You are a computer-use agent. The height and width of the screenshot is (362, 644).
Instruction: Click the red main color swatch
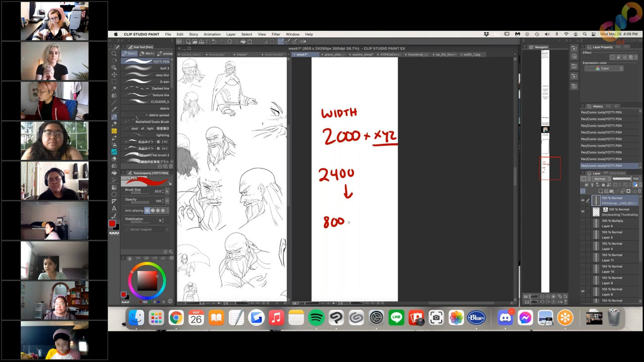(112, 224)
